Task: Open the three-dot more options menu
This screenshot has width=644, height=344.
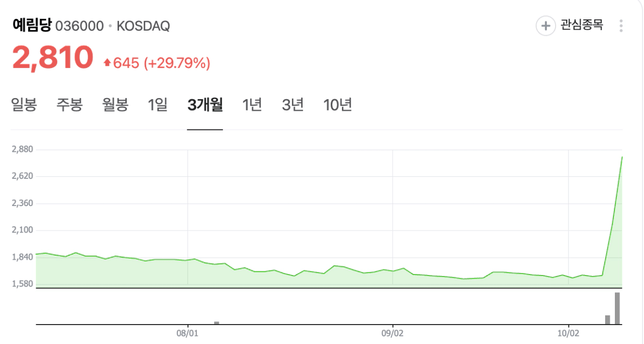Action: click(x=621, y=26)
